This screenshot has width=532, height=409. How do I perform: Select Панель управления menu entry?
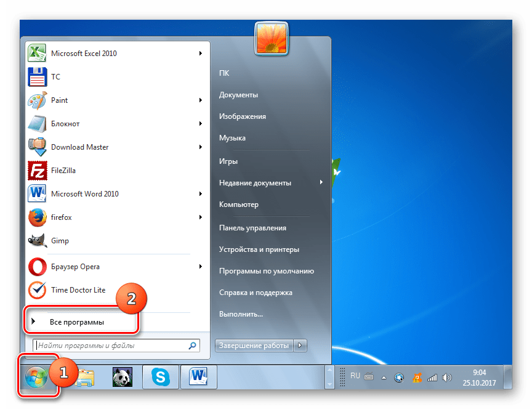tap(253, 227)
